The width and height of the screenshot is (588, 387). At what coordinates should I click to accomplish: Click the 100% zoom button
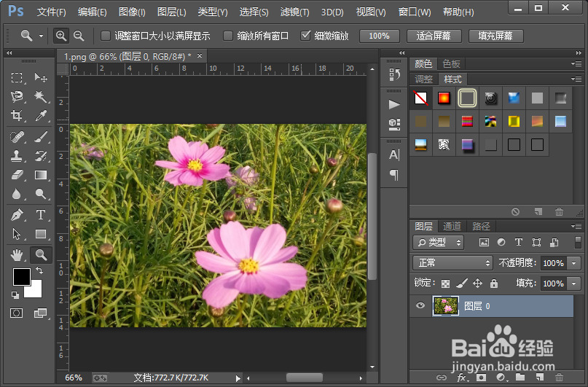379,36
